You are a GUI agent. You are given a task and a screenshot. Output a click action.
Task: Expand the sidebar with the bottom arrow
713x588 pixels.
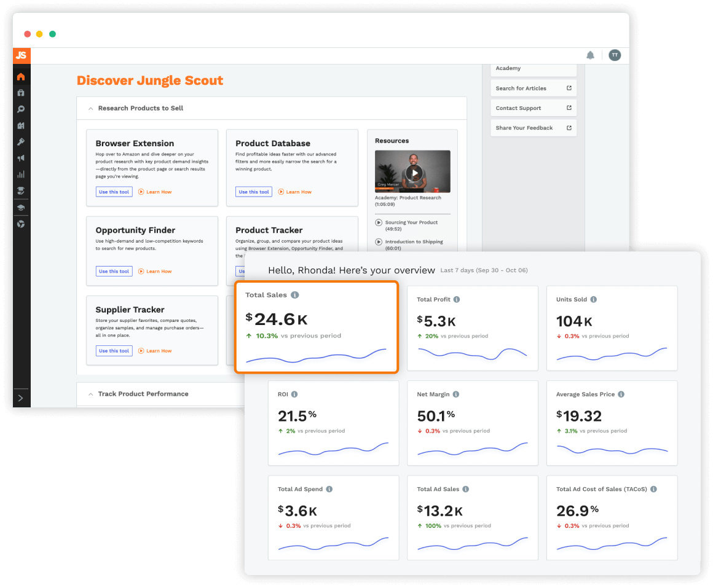21,398
